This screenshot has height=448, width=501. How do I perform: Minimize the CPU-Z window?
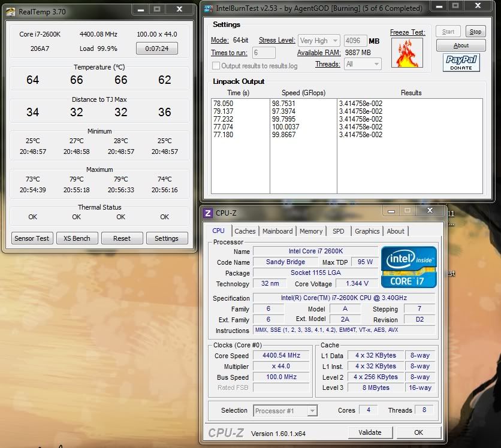tap(391, 211)
